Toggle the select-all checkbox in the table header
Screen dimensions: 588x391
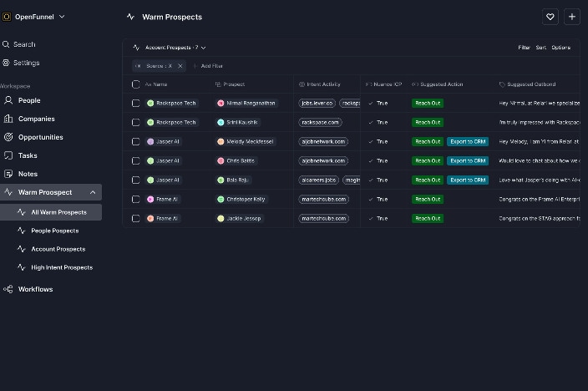136,84
